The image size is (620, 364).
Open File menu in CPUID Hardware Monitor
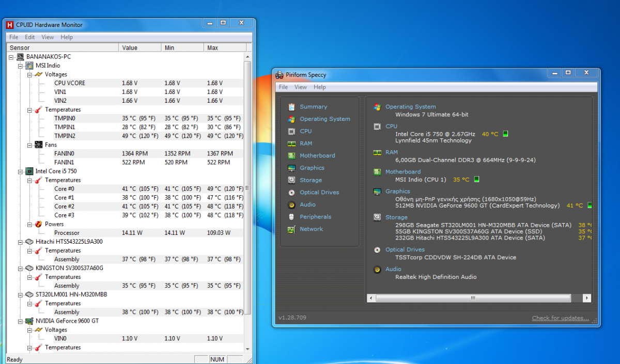[14, 37]
